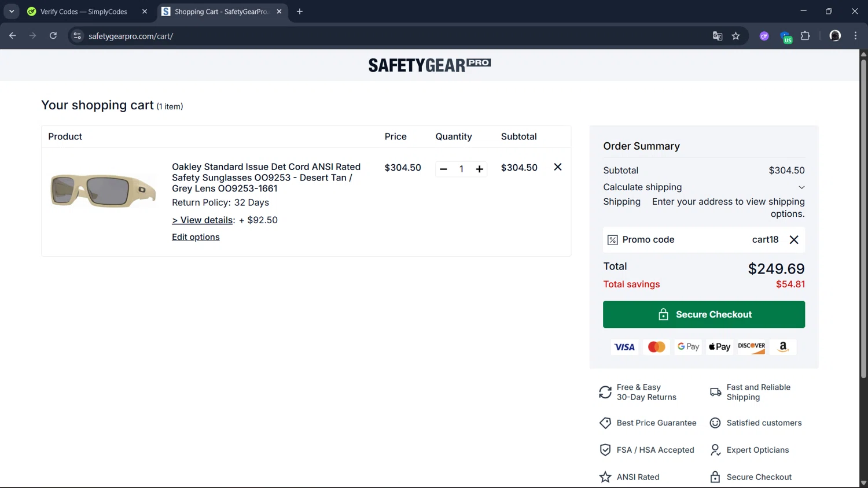This screenshot has height=488, width=868.
Task: Click the Fast and Reliable Shipping truck icon
Action: [x=715, y=393]
